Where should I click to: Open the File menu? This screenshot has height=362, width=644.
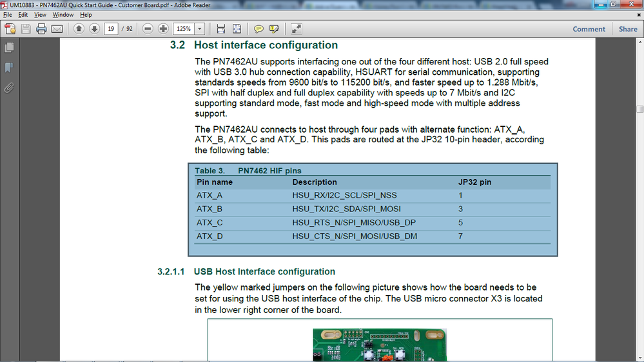[x=7, y=15]
